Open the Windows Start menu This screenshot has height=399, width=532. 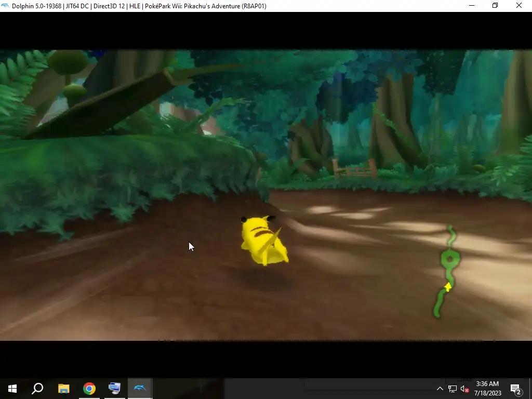pyautogui.click(x=12, y=389)
